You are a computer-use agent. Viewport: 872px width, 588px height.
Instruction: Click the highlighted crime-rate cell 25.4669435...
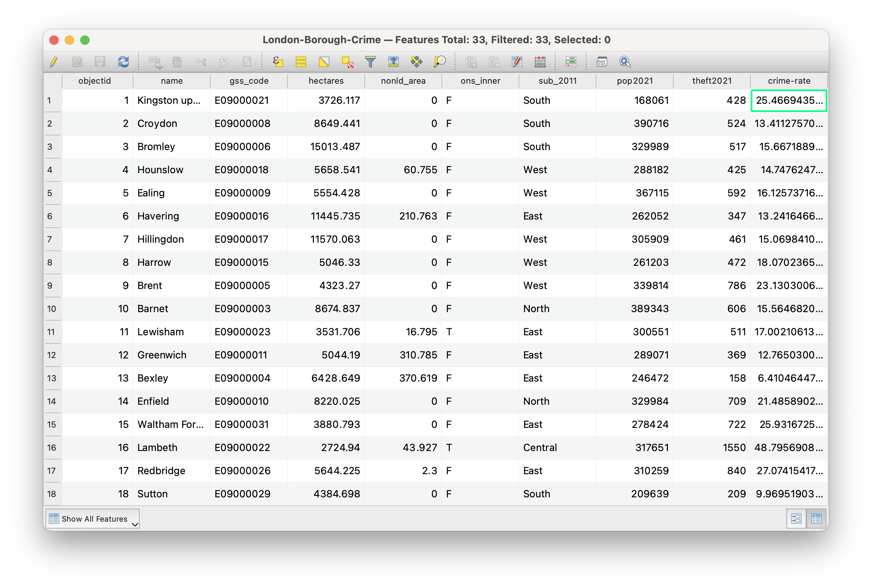(x=789, y=101)
